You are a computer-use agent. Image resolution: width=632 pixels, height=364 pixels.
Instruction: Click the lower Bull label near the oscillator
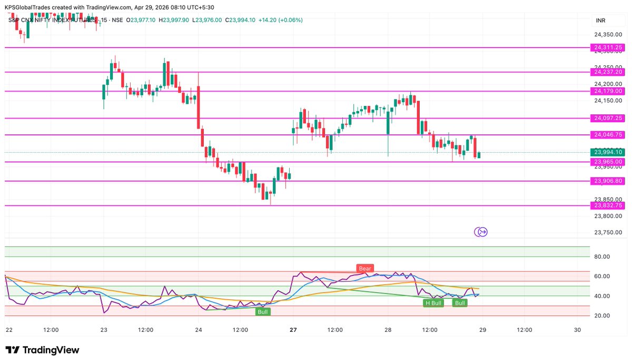(x=262, y=311)
